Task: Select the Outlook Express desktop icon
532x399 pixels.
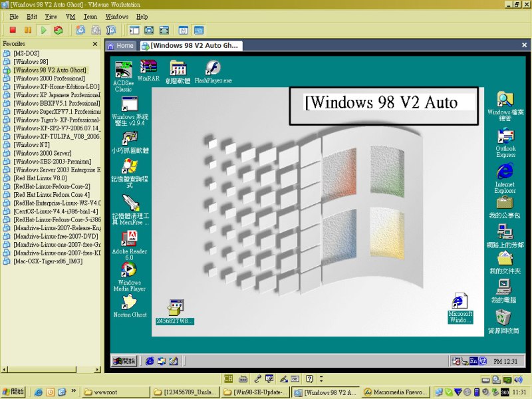Action: coord(505,142)
